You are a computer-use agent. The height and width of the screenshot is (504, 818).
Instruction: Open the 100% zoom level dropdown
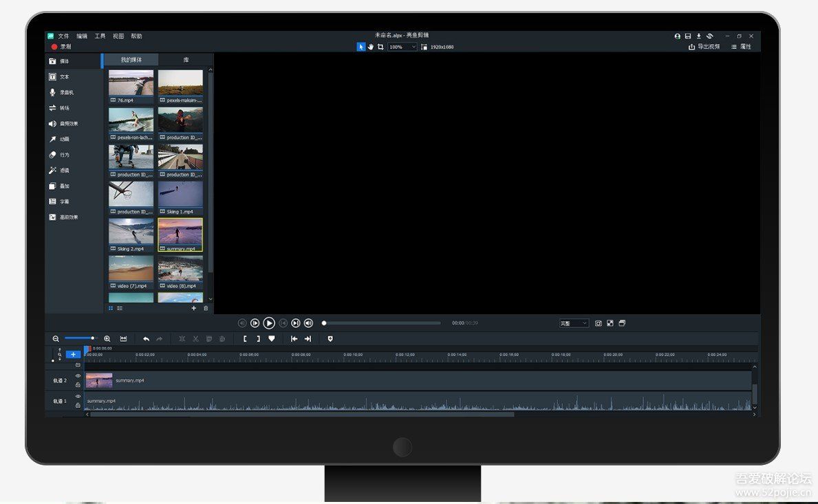(x=402, y=47)
